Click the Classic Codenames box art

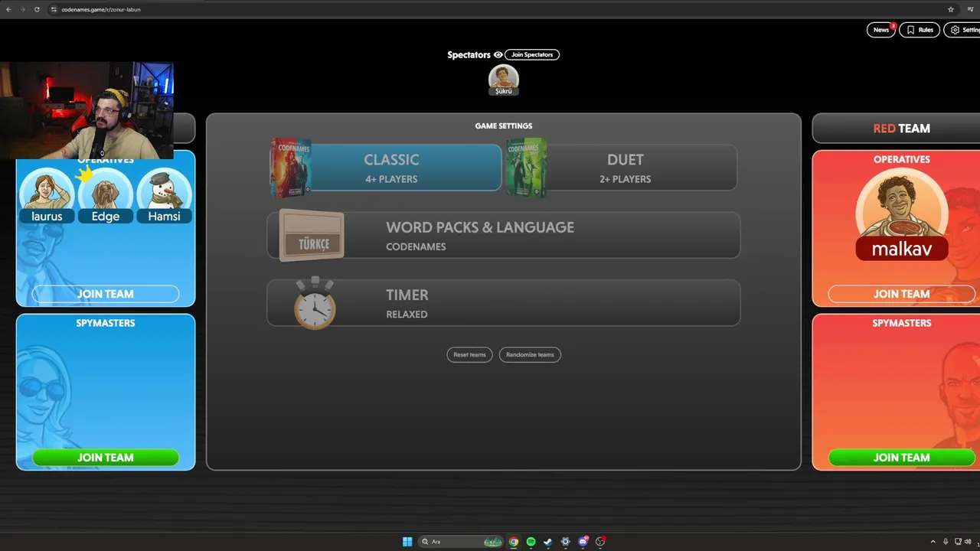click(290, 168)
